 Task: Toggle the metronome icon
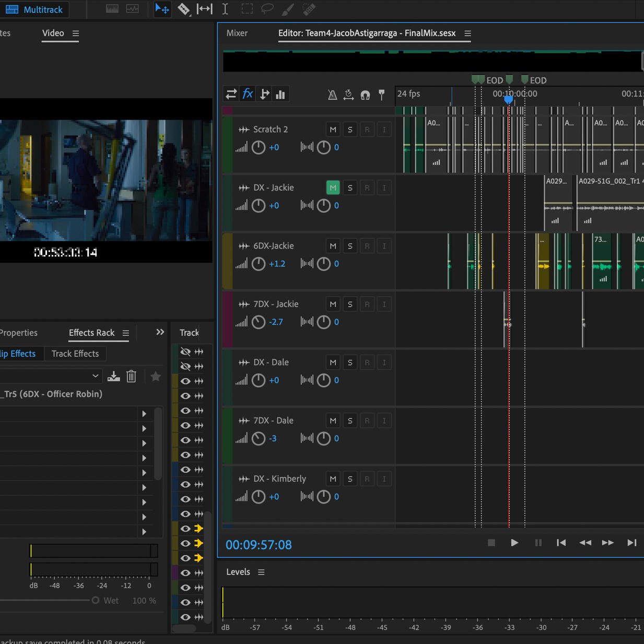[x=332, y=95]
